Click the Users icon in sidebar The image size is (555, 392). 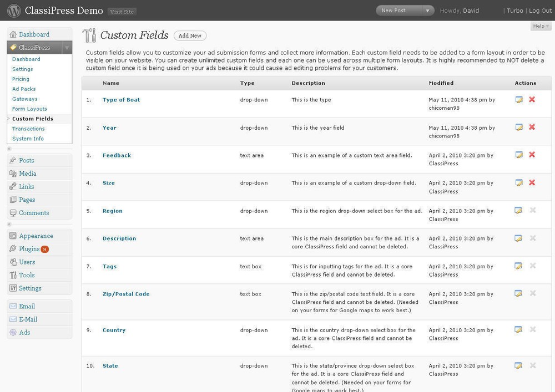tap(13, 262)
